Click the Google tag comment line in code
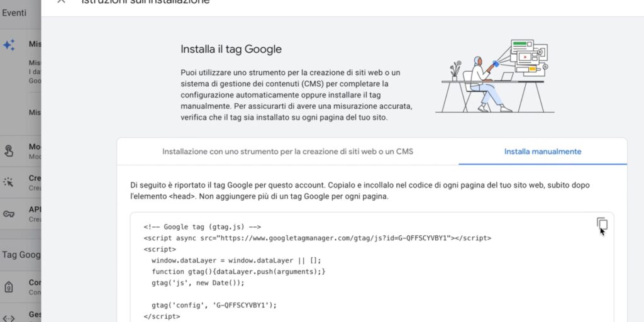 (202, 227)
